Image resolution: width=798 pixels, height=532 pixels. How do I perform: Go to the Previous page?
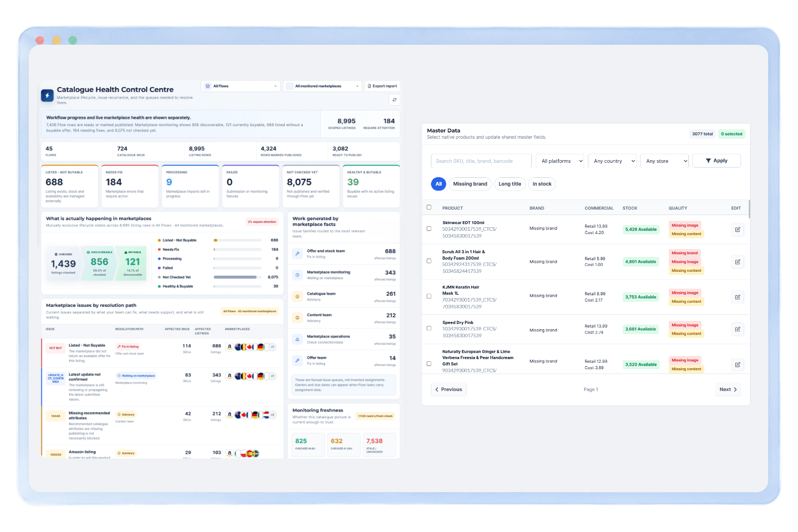point(448,389)
